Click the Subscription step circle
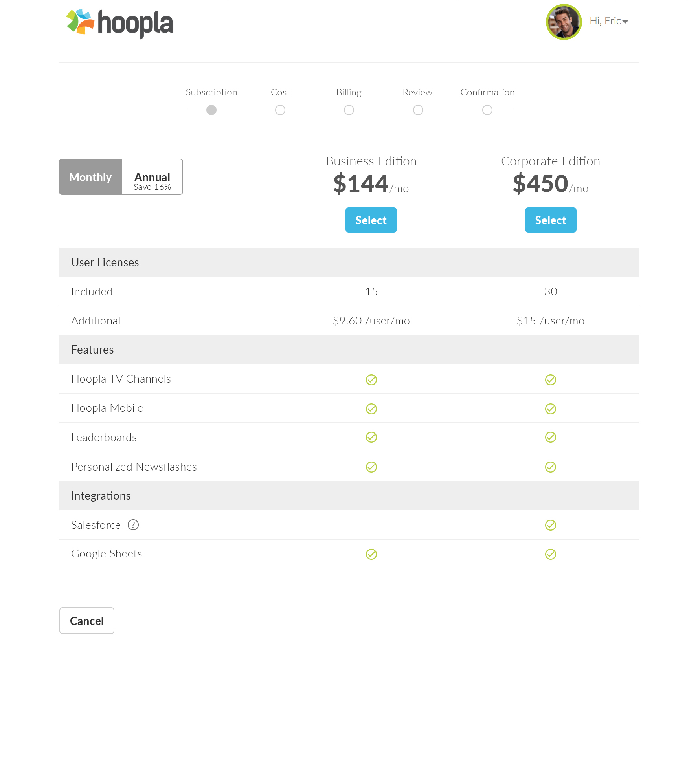 (x=211, y=110)
